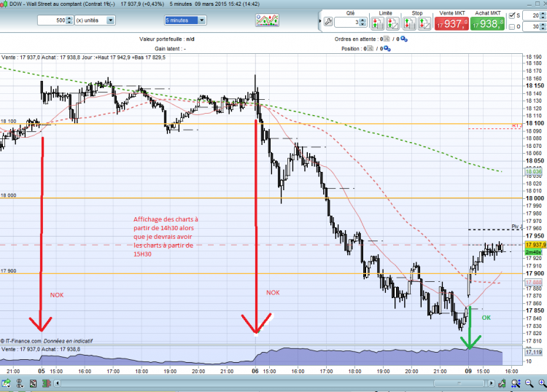Click the auto-fit zoom magnifier with arrows

click(516, 384)
